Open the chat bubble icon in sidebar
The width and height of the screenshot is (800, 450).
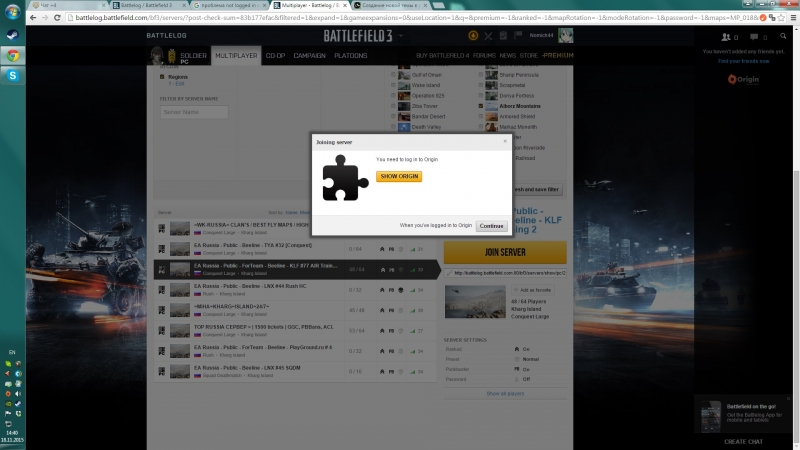(x=754, y=37)
